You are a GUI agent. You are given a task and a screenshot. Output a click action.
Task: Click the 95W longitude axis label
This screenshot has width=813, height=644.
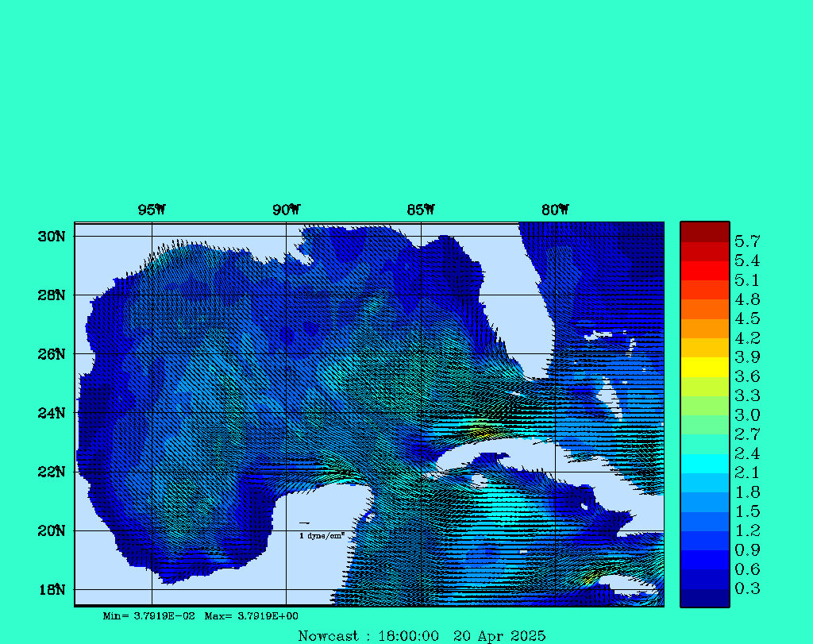pyautogui.click(x=152, y=210)
